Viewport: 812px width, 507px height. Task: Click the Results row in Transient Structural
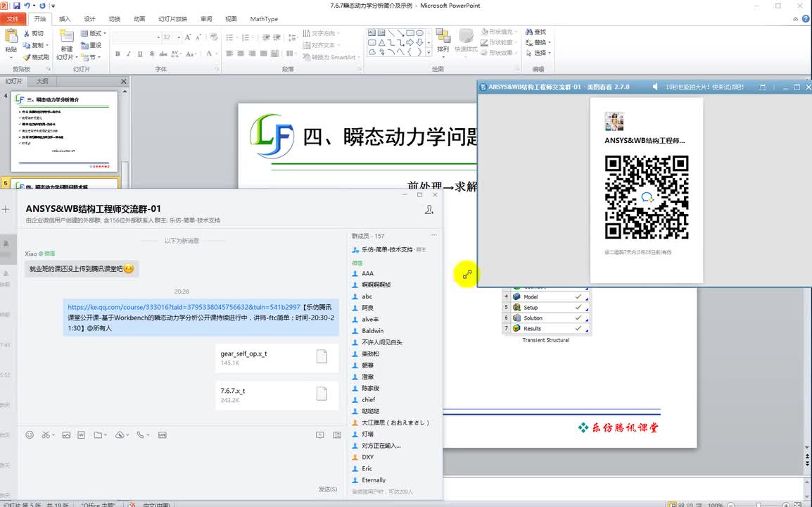click(x=546, y=328)
